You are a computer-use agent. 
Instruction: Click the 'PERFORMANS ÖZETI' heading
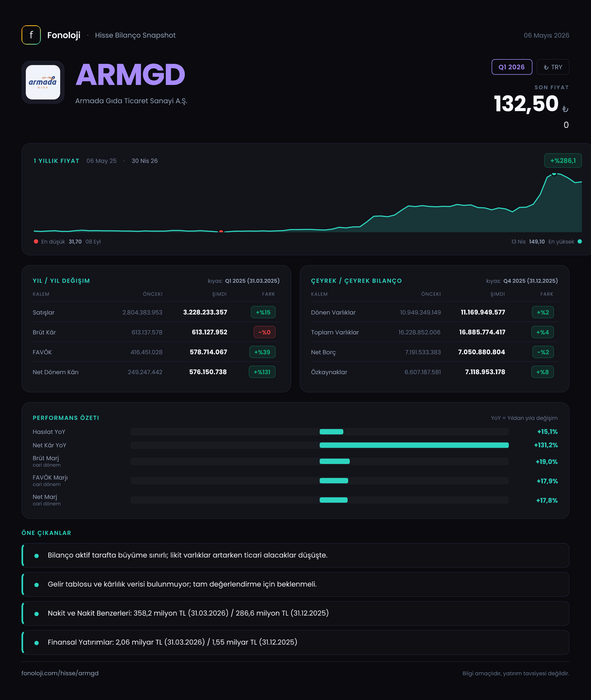[x=66, y=418]
